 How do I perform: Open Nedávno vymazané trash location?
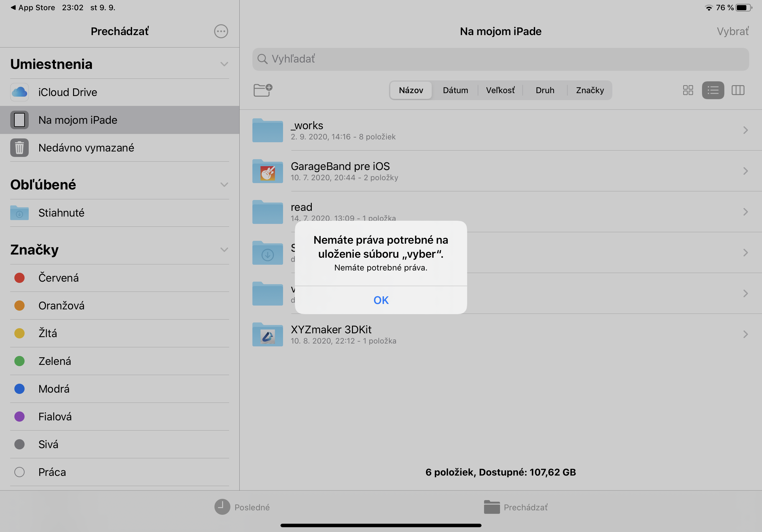86,148
